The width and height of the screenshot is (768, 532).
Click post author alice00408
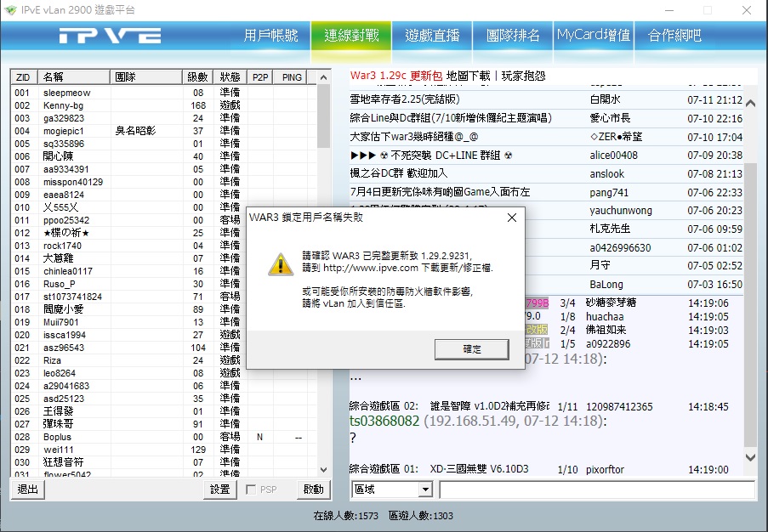[x=614, y=156]
